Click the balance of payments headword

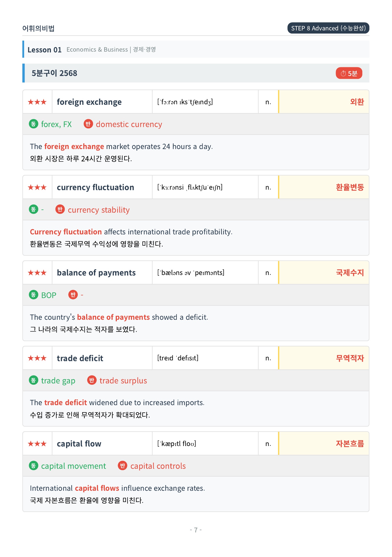tap(96, 273)
